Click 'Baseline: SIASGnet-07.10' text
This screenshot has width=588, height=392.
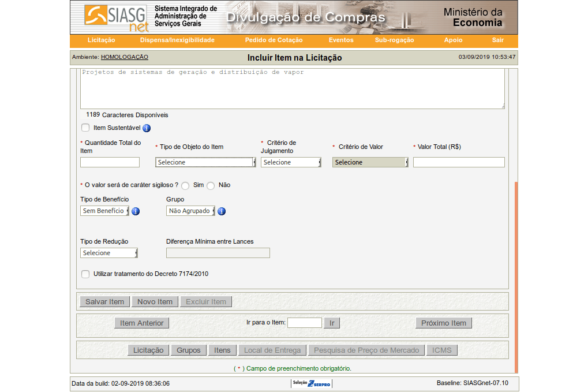(473, 383)
